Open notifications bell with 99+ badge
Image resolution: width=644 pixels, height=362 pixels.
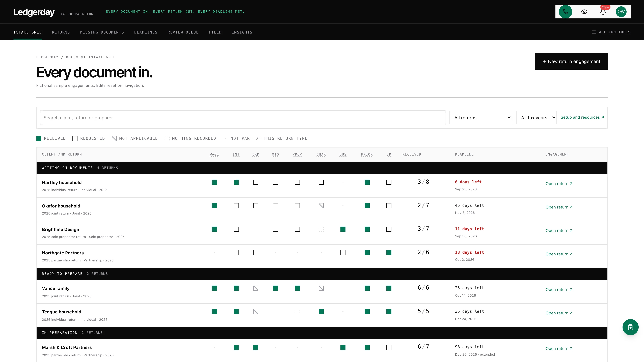click(603, 12)
